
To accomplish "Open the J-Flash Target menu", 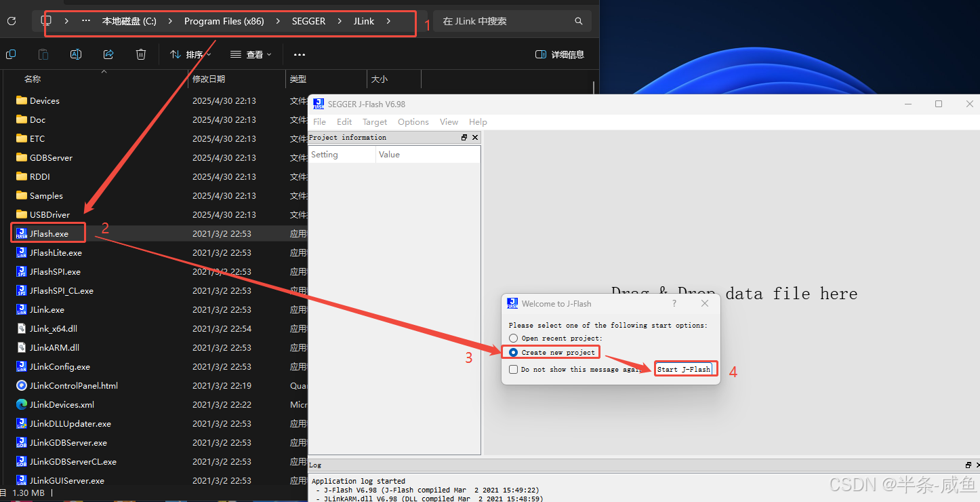I will tap(375, 121).
